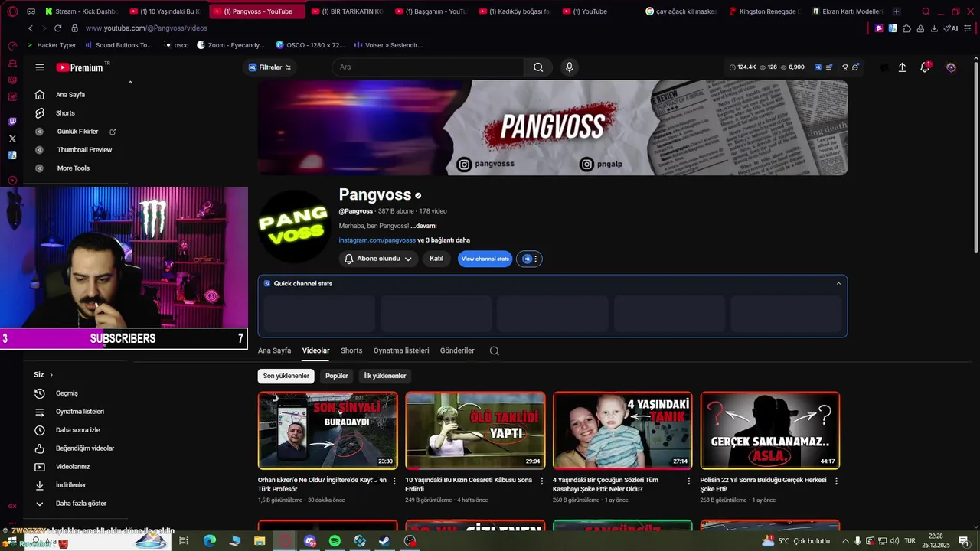
Task: Switch to Stream - Kick Dashboard browser tab
Action: (x=80, y=11)
